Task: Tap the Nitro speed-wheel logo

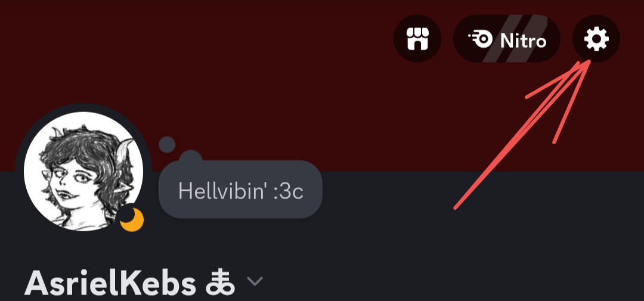Action: click(x=481, y=39)
